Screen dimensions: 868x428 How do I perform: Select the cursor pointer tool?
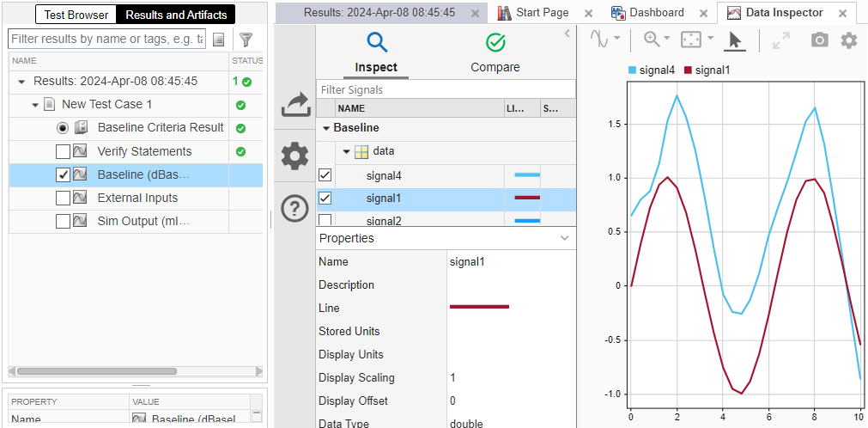coord(735,40)
